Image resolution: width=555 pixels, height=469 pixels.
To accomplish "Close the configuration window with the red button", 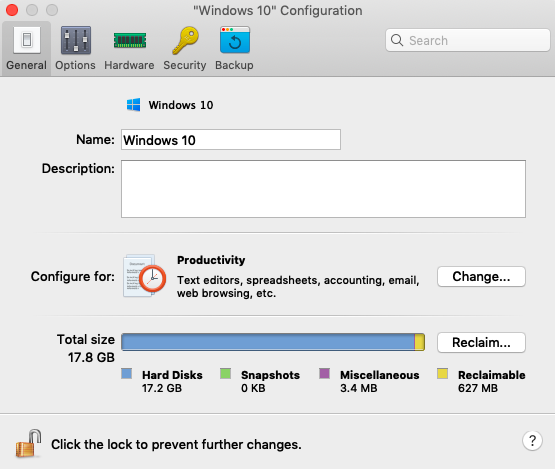I will (x=12, y=10).
